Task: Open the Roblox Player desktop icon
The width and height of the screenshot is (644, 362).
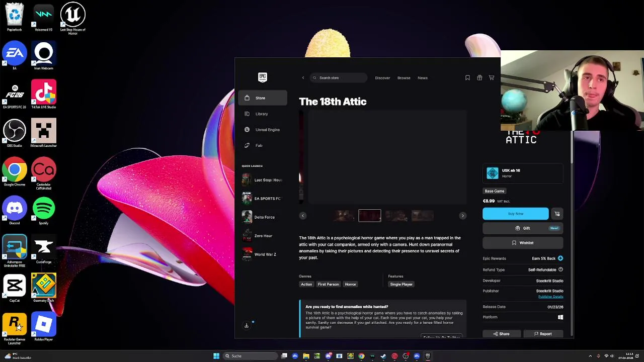Action: 44,327
